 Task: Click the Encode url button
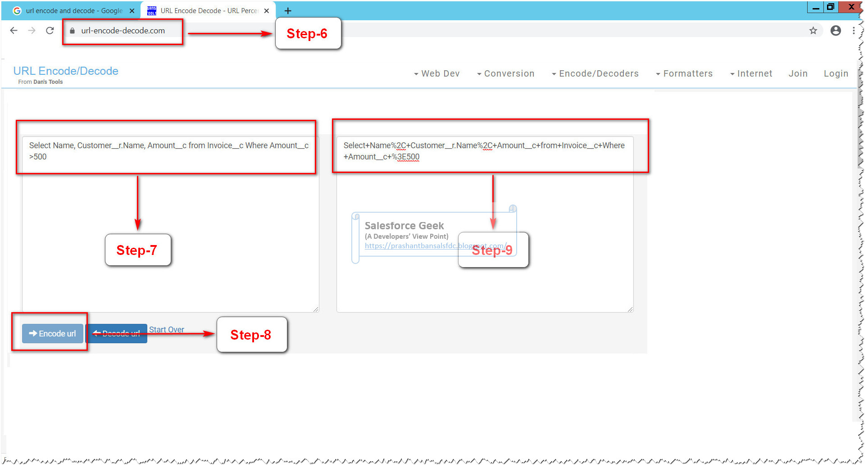click(x=52, y=333)
